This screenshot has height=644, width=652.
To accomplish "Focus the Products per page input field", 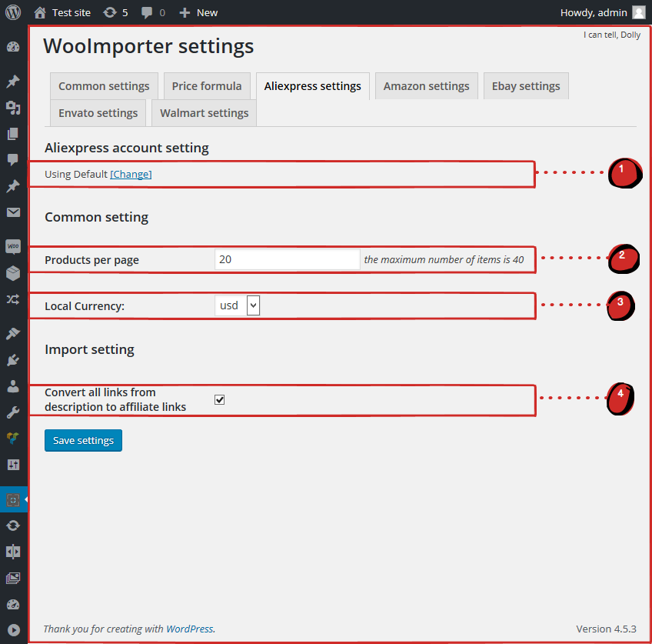I will (x=288, y=259).
